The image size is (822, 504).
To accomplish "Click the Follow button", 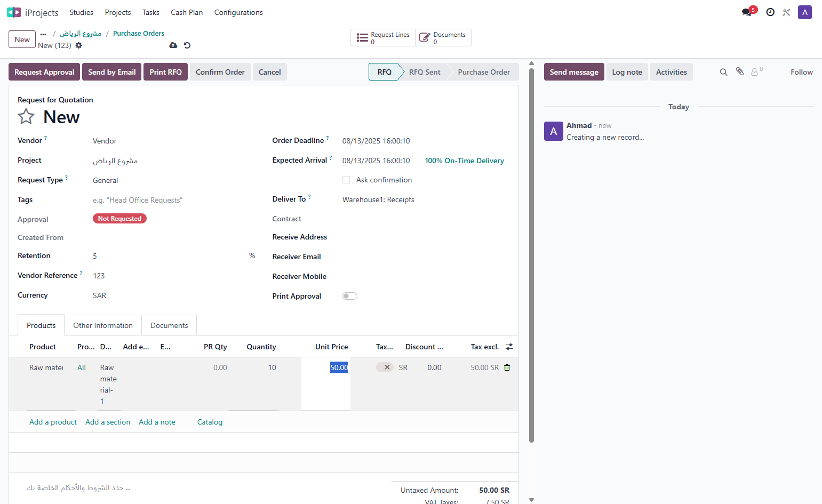I will (802, 72).
